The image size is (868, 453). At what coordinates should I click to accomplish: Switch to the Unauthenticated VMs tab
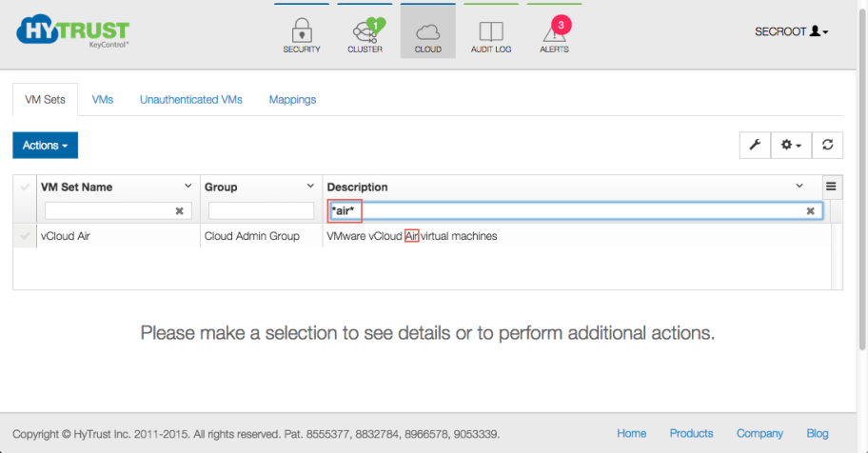(x=191, y=100)
